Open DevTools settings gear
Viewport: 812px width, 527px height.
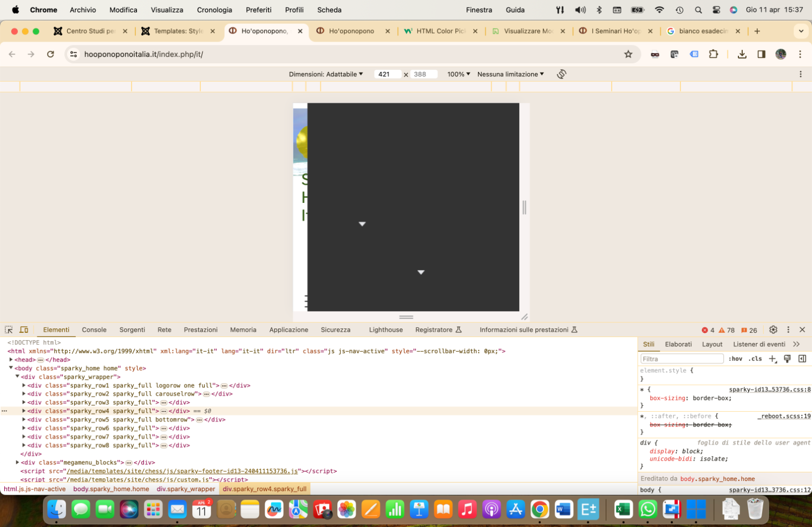[x=773, y=330]
